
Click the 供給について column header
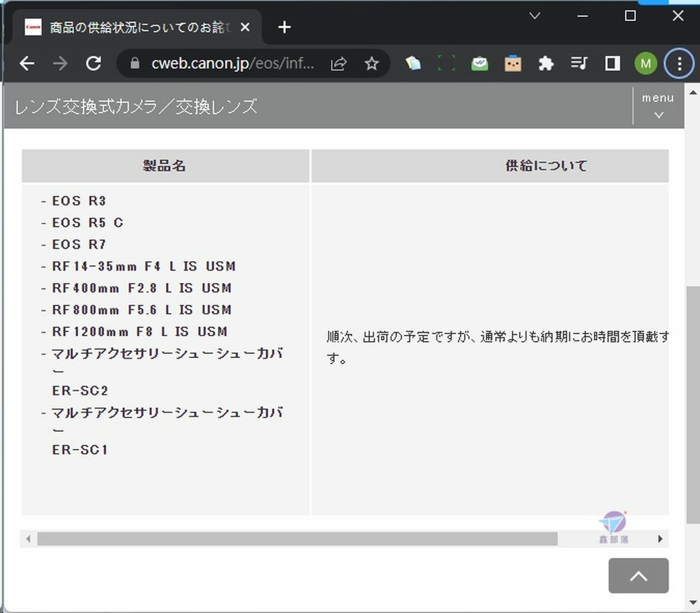click(489, 166)
